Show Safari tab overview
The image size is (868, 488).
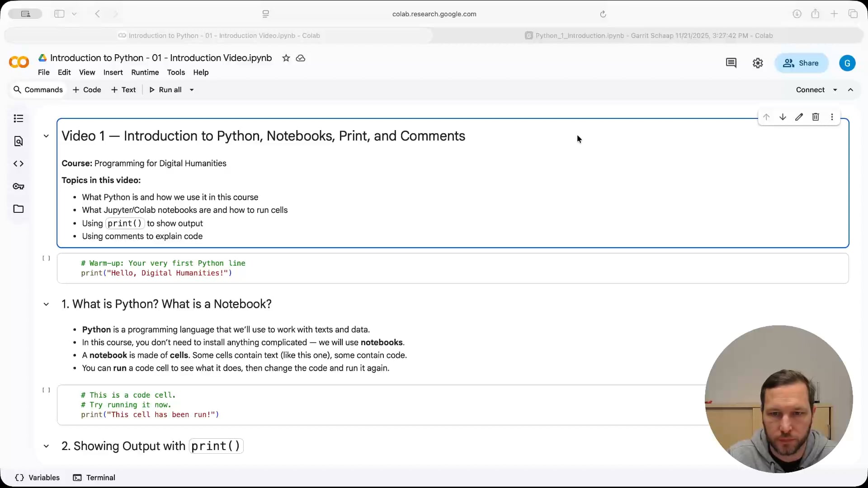(853, 14)
